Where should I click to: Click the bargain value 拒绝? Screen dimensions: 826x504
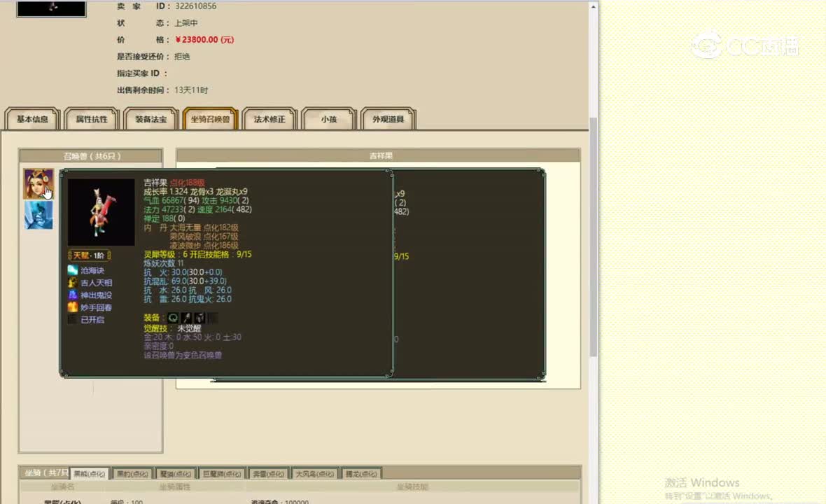point(182,57)
